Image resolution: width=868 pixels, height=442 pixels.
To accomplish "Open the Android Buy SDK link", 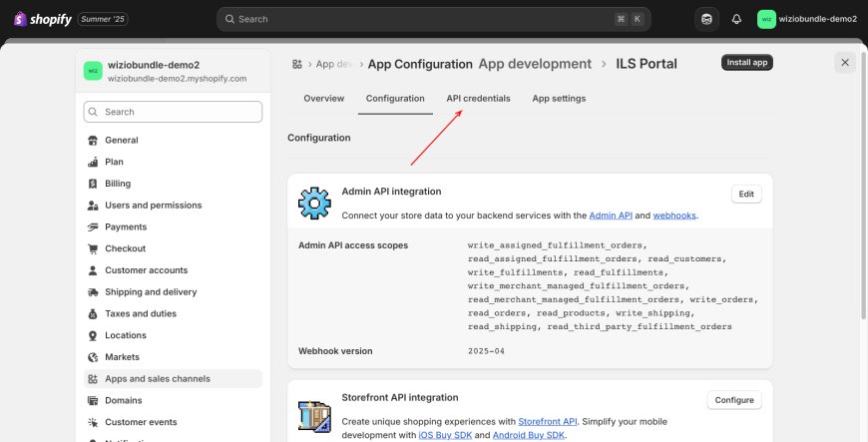I will coord(529,435).
